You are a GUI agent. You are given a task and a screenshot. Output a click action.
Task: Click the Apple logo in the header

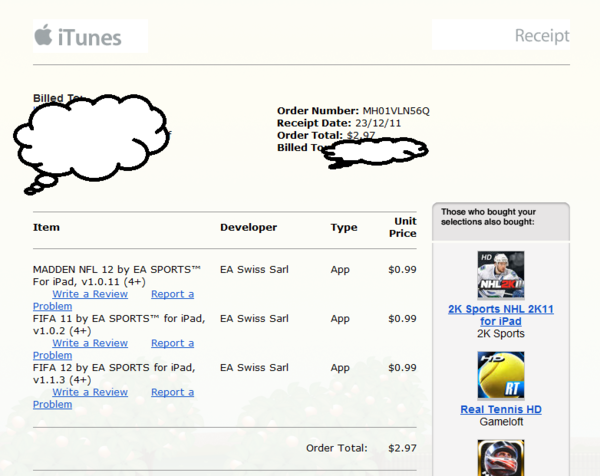click(43, 37)
